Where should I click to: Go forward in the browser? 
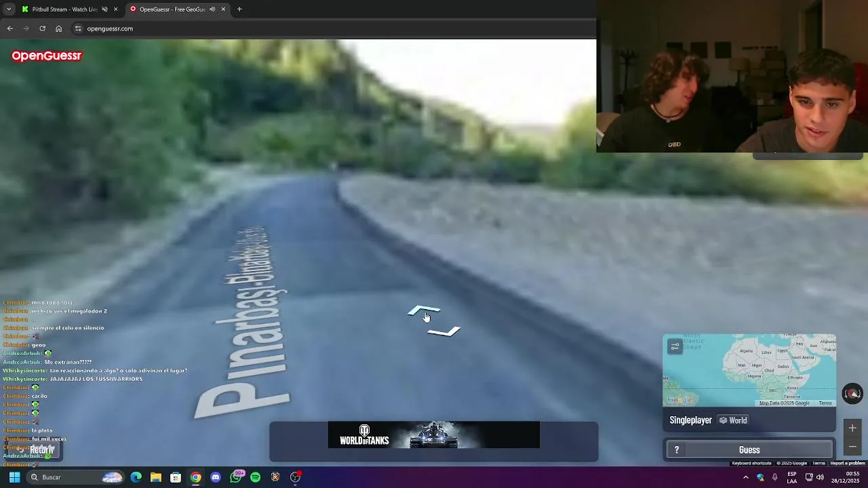(26, 28)
